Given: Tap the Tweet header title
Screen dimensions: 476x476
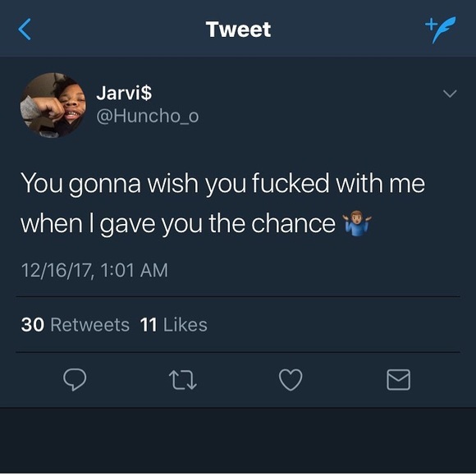Looking at the screenshot, I should (238, 30).
